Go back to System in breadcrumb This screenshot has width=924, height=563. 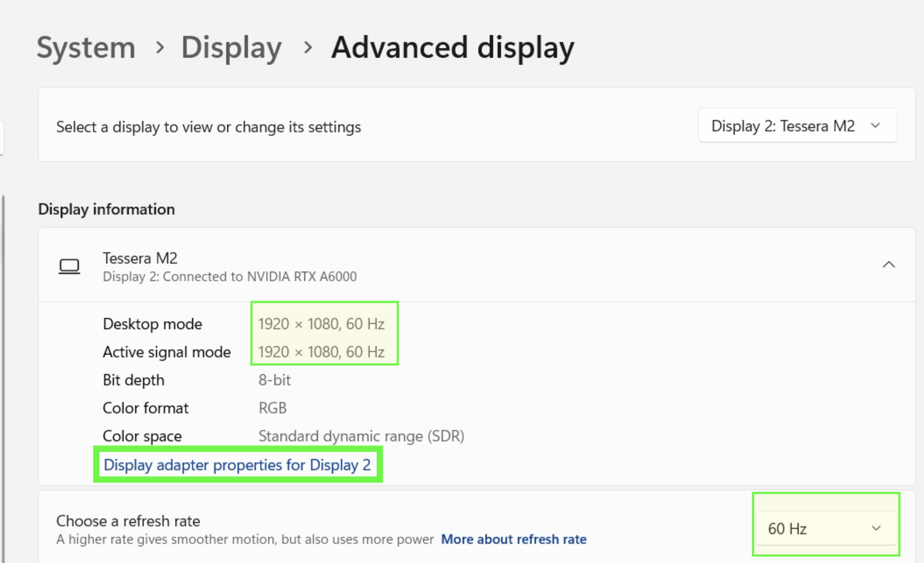tap(86, 47)
